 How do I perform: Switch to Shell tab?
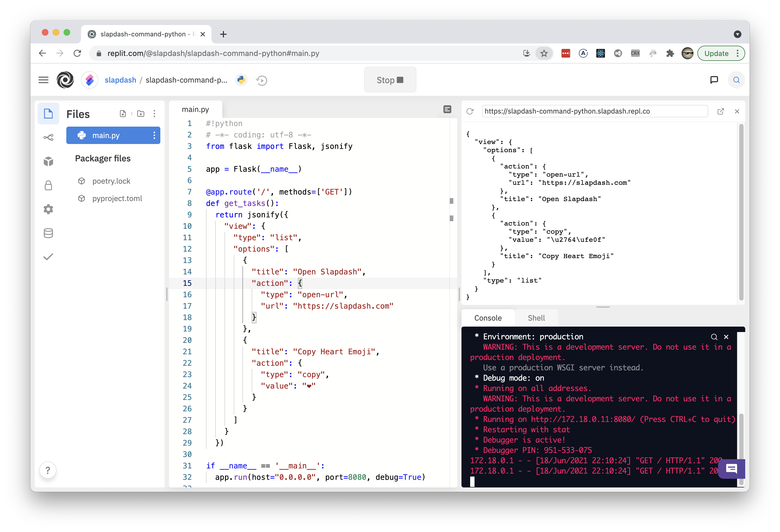click(x=536, y=318)
